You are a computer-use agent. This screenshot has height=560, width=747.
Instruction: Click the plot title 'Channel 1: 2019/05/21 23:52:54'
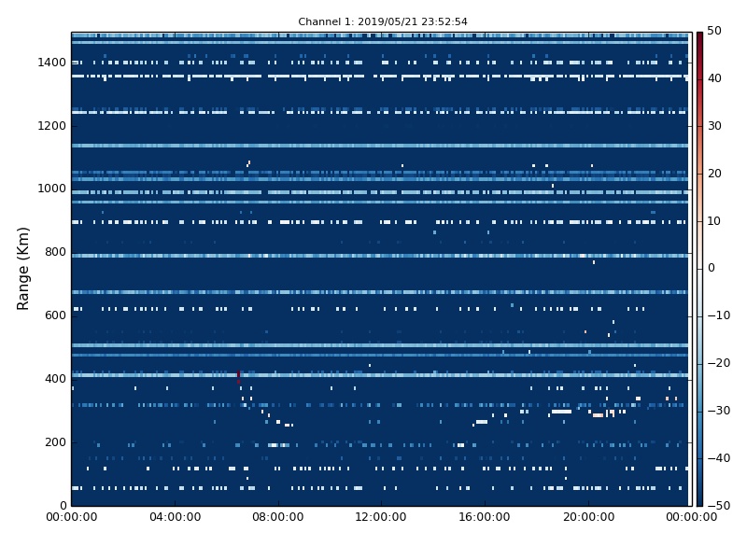point(383,21)
